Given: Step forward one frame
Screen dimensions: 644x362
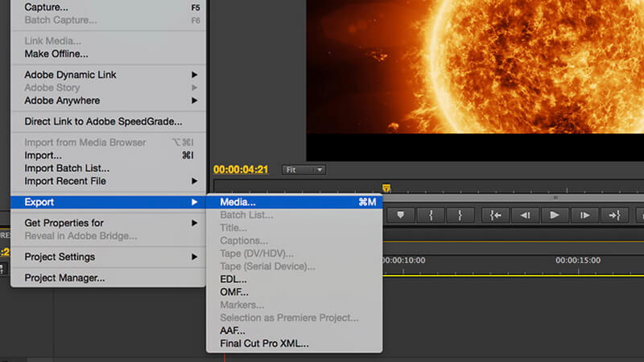Looking at the screenshot, I should point(584,215).
